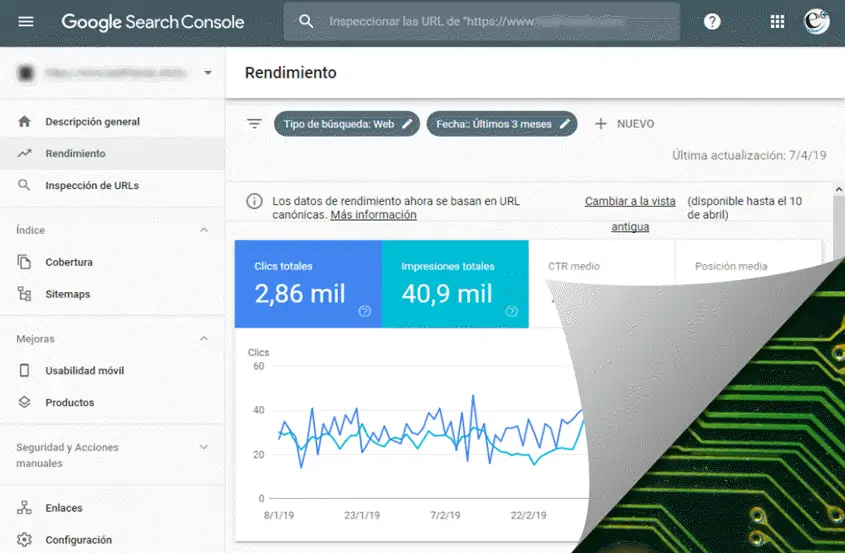Open the property selector dropdown arrow
The height and width of the screenshot is (553, 845).
point(207,73)
